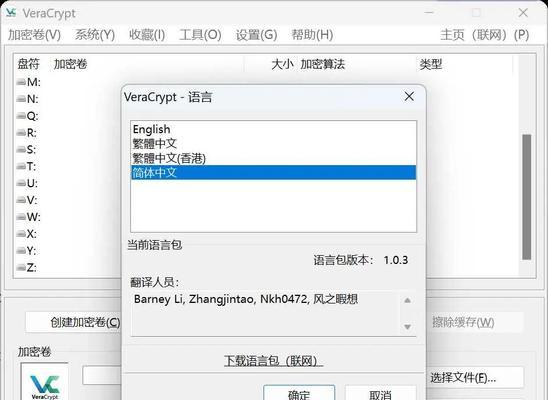Screen dimensions: 548x400
Task: Click the VeraCrypt title bar logo icon
Action: click(11, 13)
